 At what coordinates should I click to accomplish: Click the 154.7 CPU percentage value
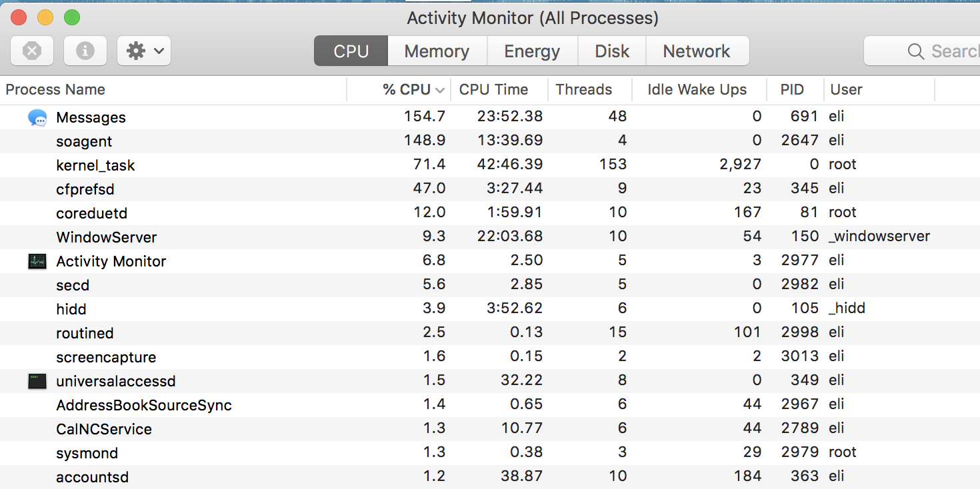425,117
